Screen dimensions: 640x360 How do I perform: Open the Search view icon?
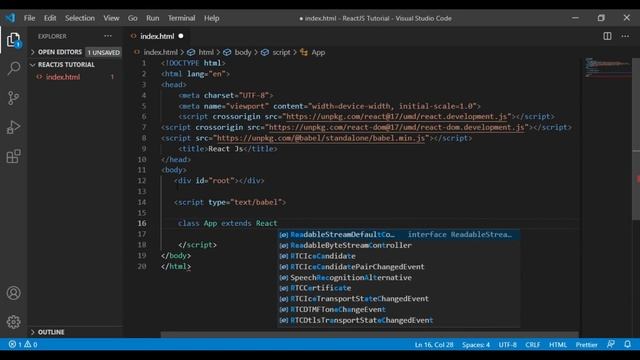tap(13, 68)
